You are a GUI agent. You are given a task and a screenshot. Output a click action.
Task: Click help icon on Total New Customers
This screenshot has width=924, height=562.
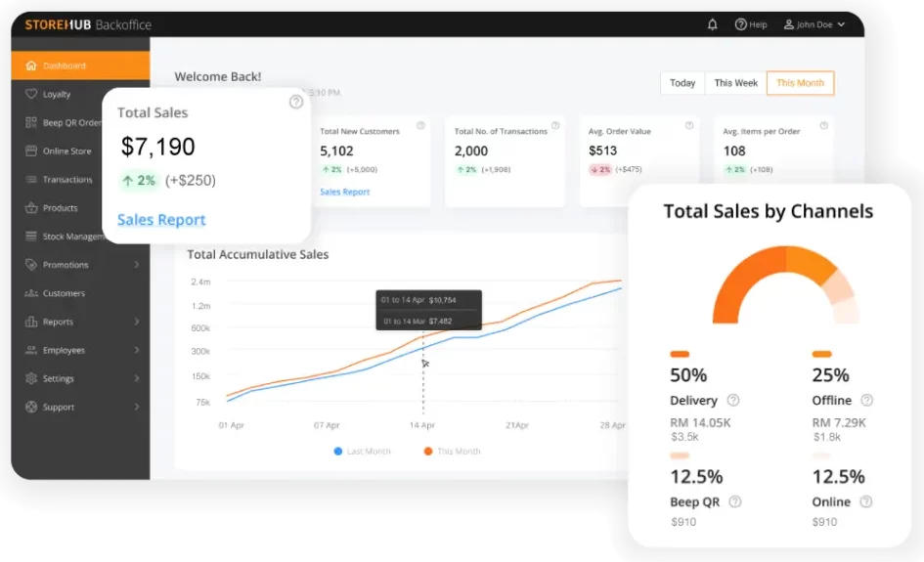420,125
